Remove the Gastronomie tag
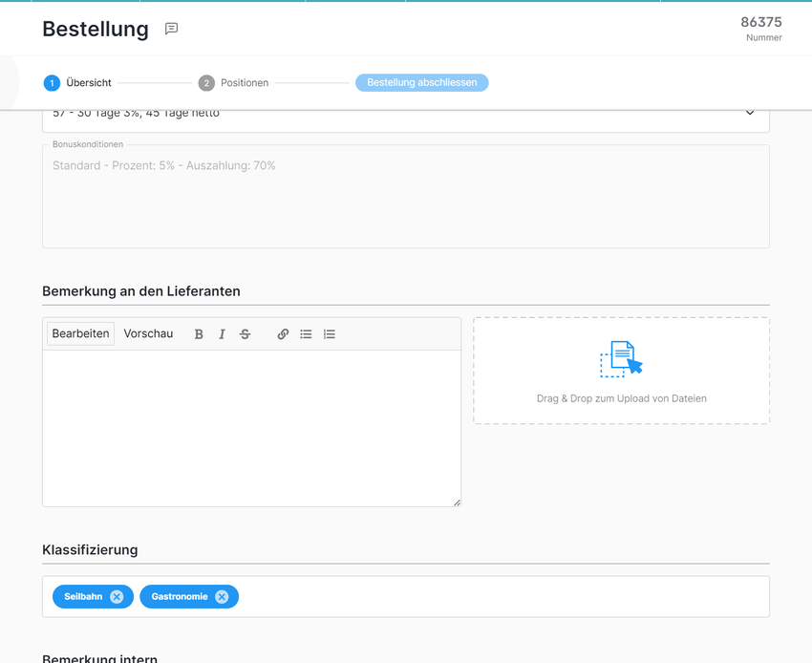 tap(222, 597)
